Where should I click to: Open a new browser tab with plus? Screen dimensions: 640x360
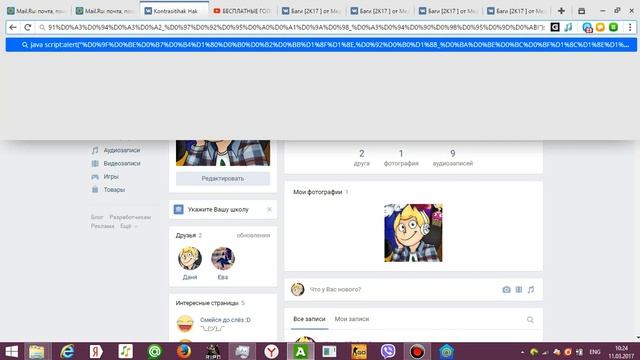pos(561,11)
